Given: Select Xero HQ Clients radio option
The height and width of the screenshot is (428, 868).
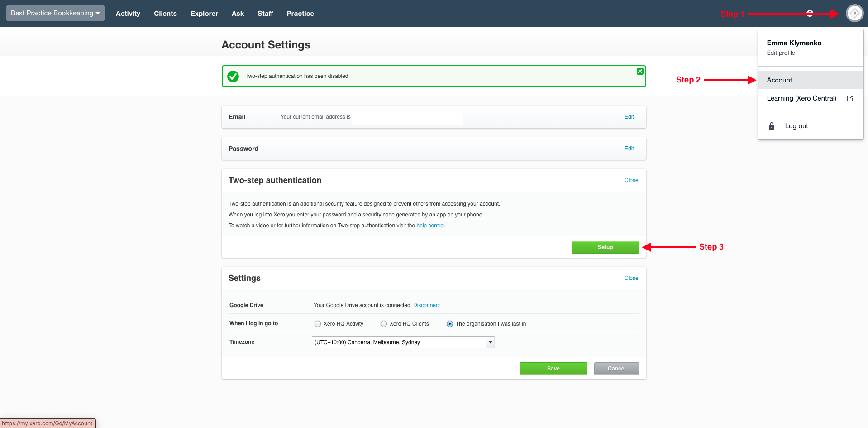Looking at the screenshot, I should pyautogui.click(x=384, y=324).
